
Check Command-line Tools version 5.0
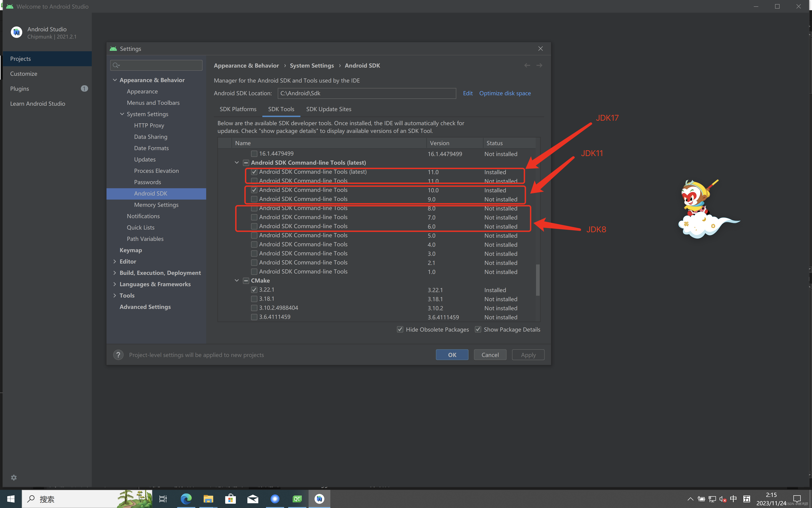254,236
